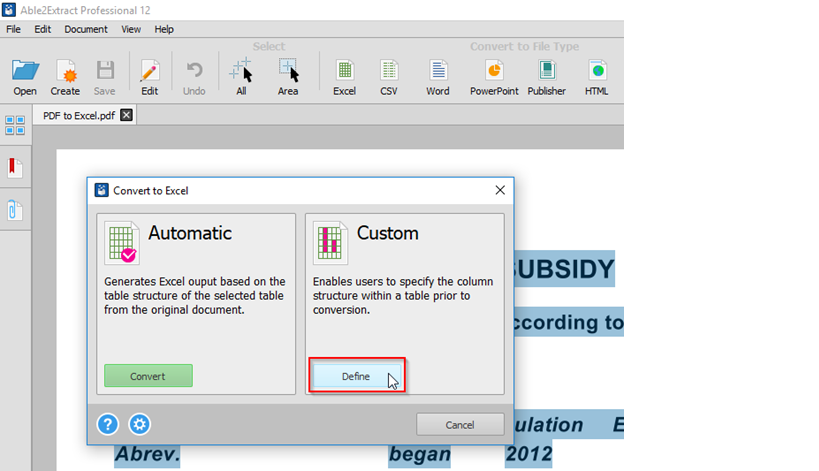819x471 pixels.
Task: Click the 'Custom' heading text
Action: pos(388,233)
